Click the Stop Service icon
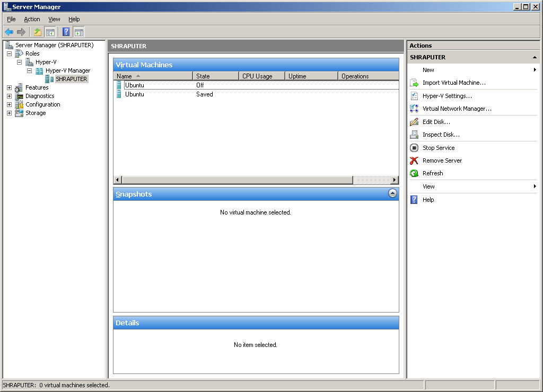Image resolution: width=543 pixels, height=392 pixels. pyautogui.click(x=414, y=148)
